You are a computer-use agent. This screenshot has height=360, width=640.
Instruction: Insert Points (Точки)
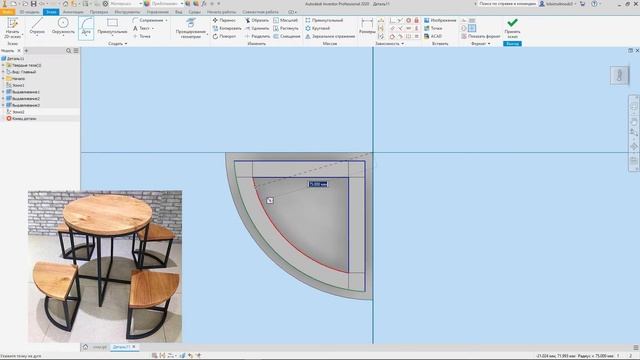click(x=433, y=28)
